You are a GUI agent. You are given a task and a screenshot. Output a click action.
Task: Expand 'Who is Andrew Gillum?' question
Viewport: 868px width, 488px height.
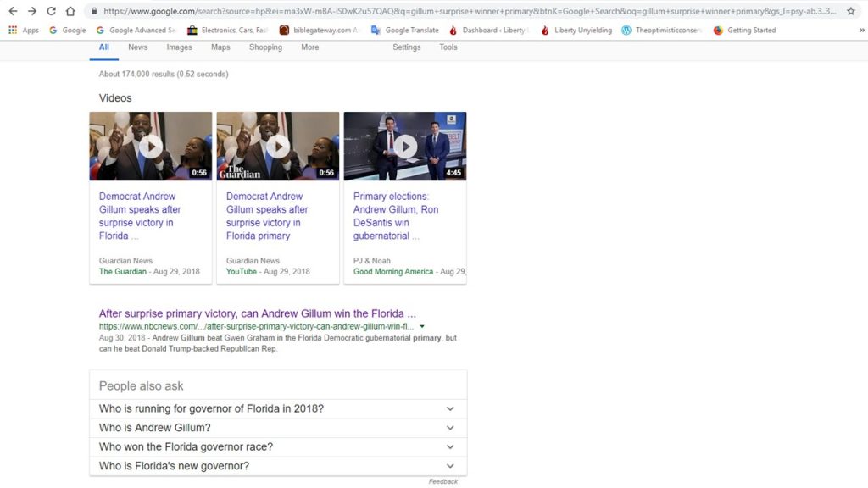click(278, 428)
